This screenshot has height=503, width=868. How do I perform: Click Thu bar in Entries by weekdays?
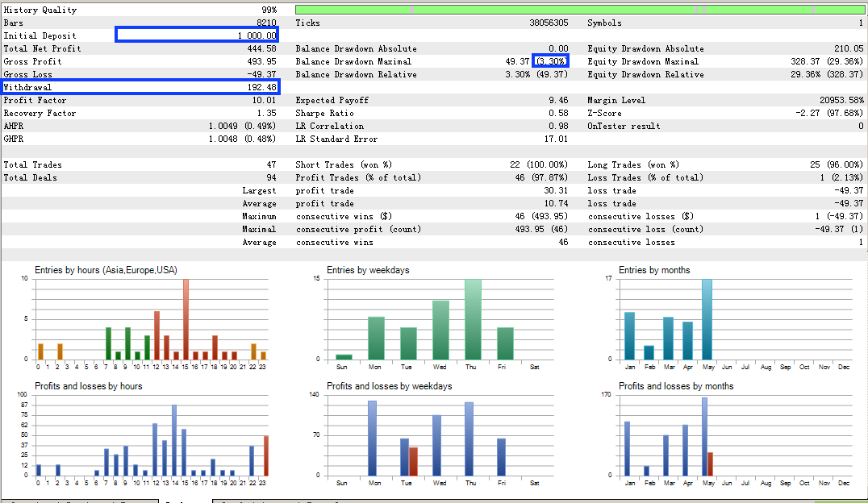[473, 319]
